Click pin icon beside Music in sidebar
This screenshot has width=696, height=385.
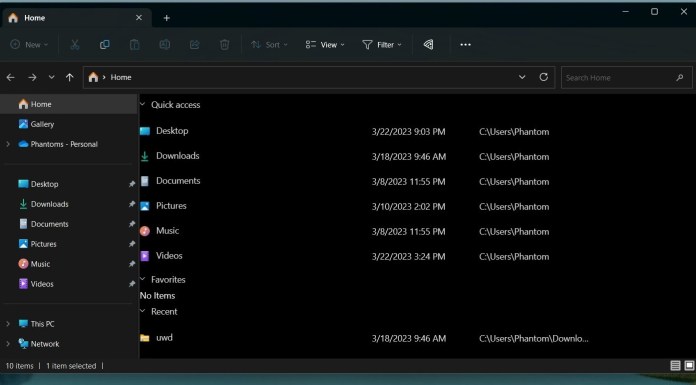tap(132, 264)
